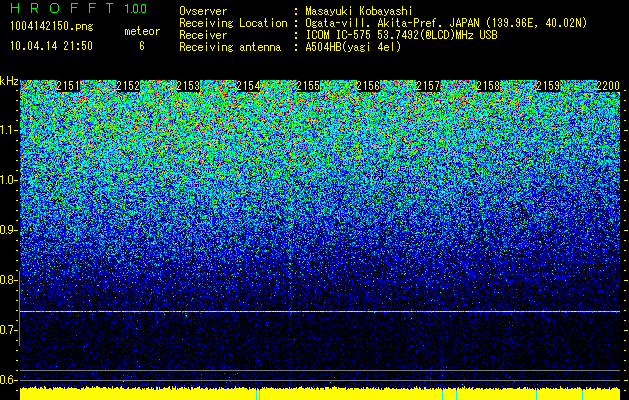629x400 pixels.
Task: Click the bright yellow carrier line in spectrogram
Action: click(320, 311)
